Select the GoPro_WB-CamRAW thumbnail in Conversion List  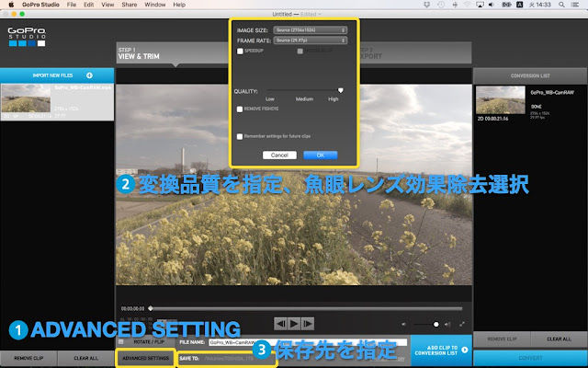pos(500,100)
